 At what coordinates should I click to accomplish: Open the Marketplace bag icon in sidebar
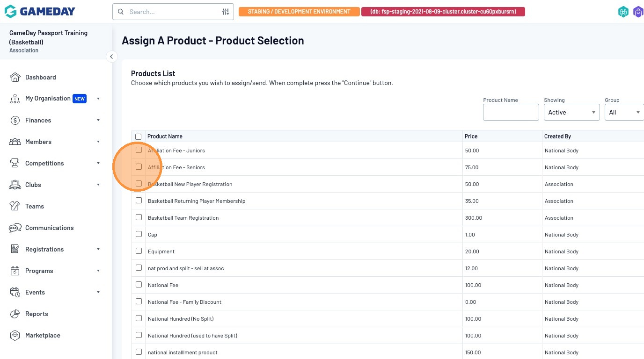click(15, 335)
